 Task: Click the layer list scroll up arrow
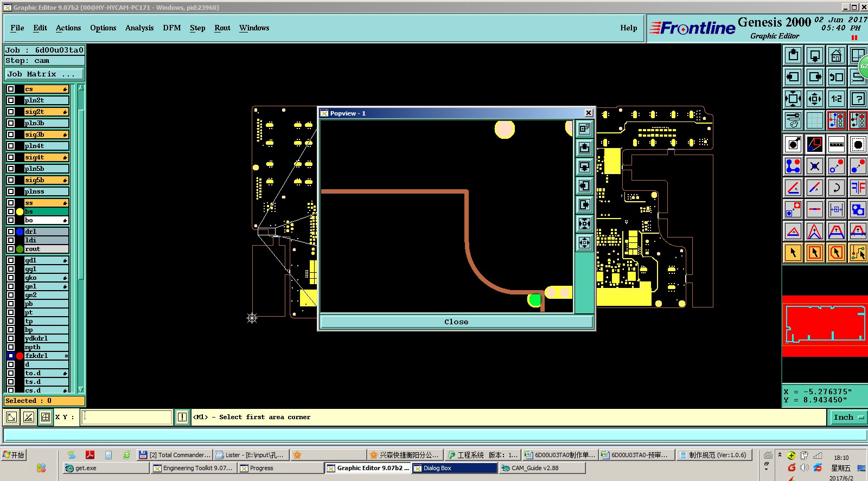(81, 88)
